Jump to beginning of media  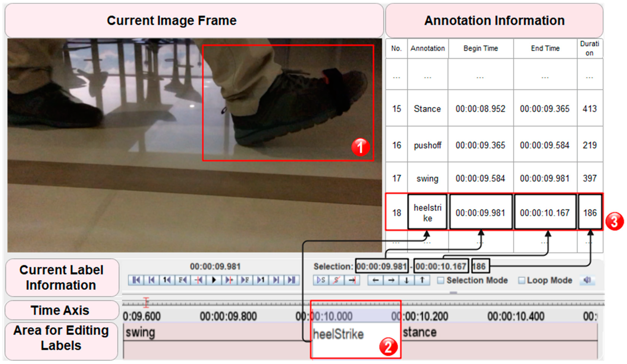click(136, 280)
